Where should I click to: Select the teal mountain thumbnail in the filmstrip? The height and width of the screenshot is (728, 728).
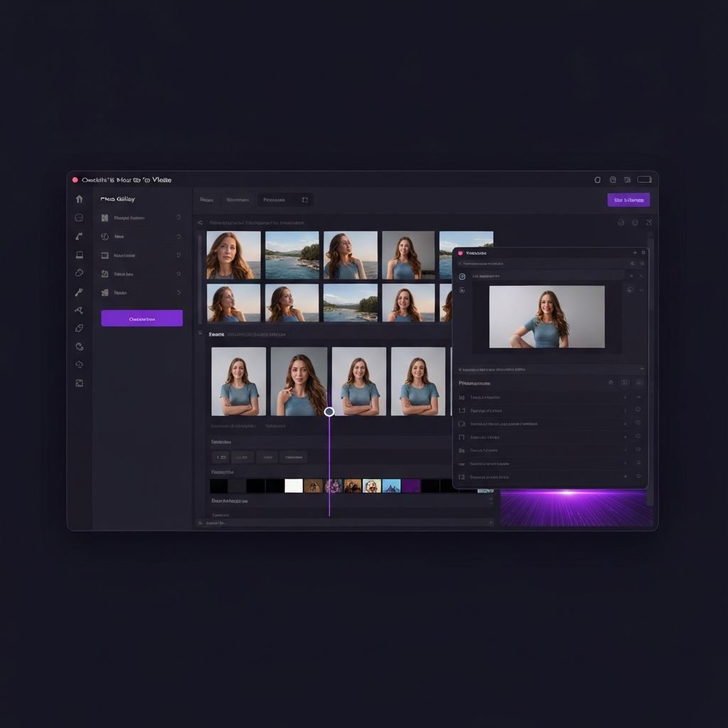(391, 485)
